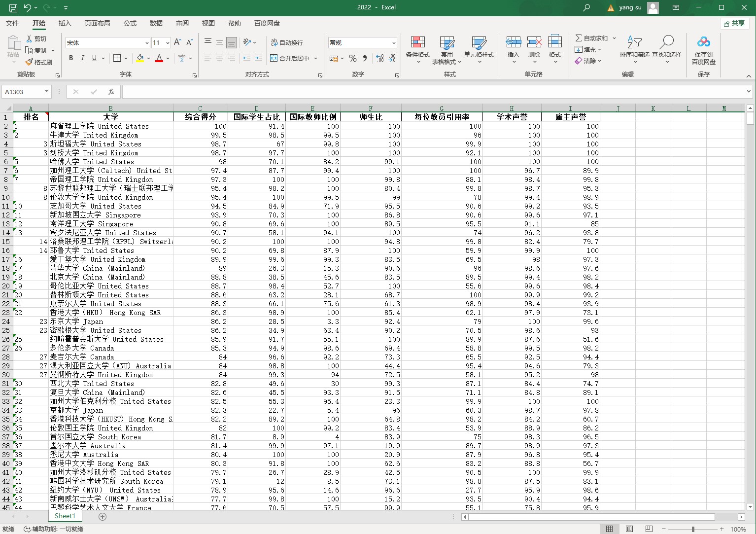
Task: Apply the comma thousands separator style
Action: click(x=365, y=58)
